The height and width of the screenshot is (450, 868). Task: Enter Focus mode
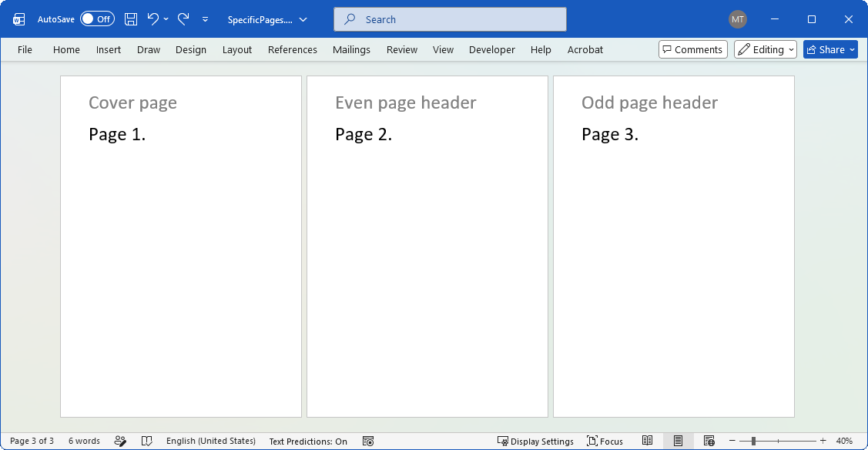click(605, 442)
